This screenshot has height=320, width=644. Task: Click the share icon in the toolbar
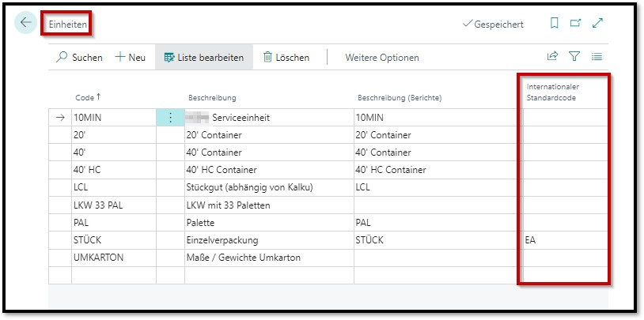pyautogui.click(x=552, y=57)
